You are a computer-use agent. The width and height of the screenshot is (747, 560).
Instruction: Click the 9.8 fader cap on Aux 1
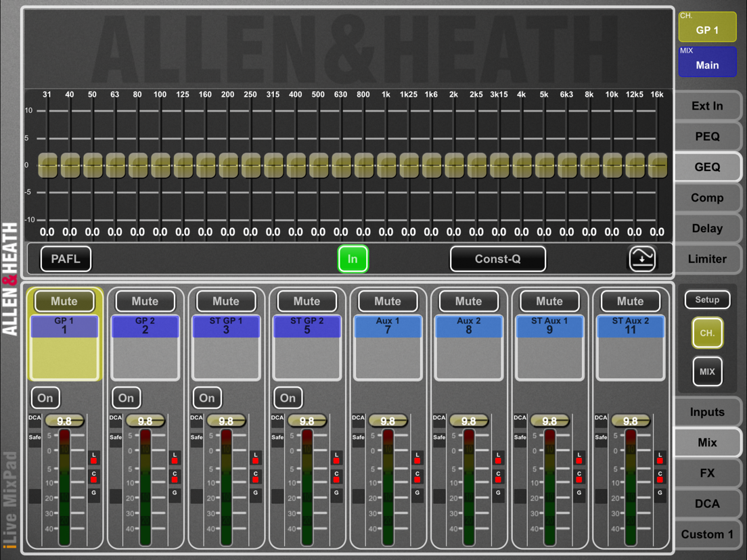(388, 421)
